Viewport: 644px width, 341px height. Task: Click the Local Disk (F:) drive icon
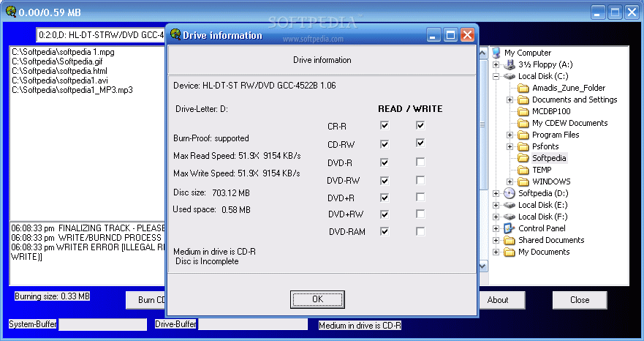[x=509, y=217]
